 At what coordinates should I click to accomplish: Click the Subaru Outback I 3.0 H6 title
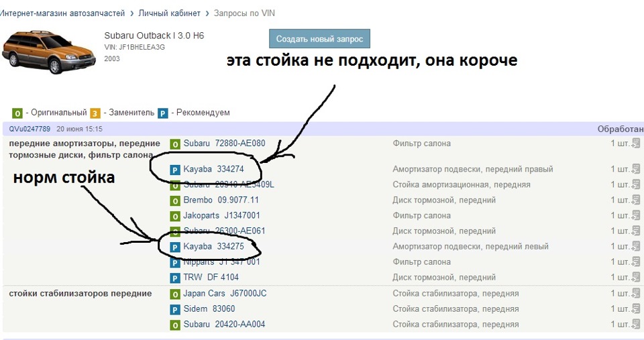[x=154, y=36]
